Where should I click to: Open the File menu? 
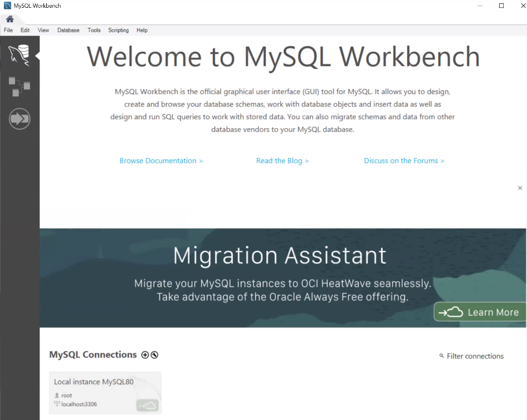click(x=8, y=30)
